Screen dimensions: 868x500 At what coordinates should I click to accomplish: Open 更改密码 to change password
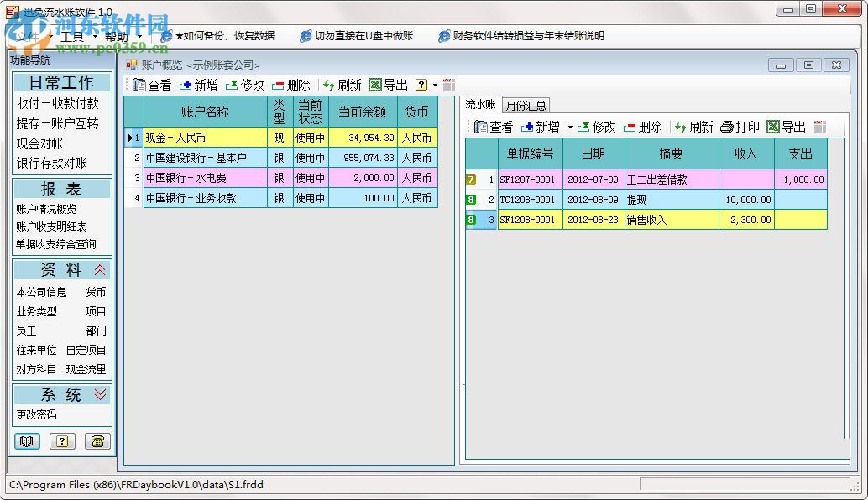click(x=38, y=415)
